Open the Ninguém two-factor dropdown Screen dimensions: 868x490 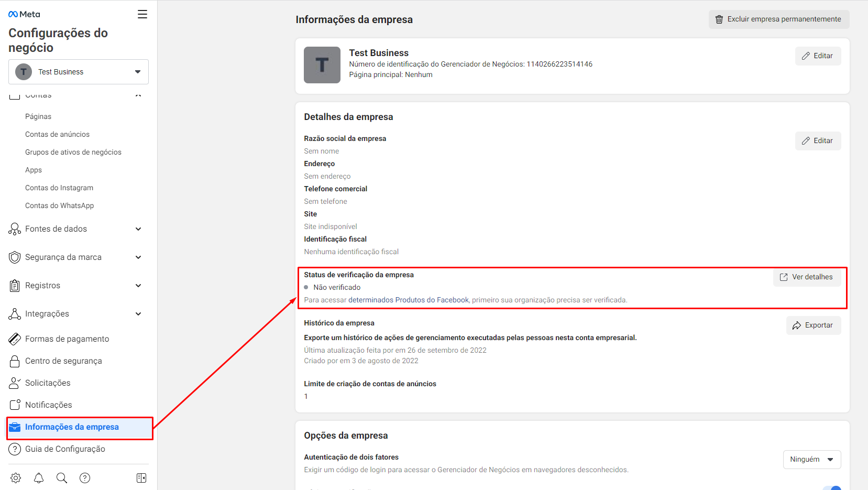812,460
